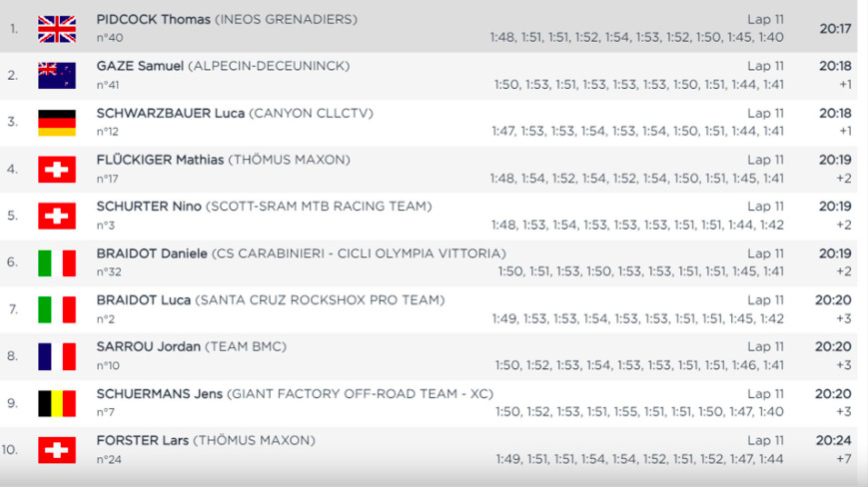Select FORSTER Lars lap times list
The image size is (868, 487).
click(639, 459)
